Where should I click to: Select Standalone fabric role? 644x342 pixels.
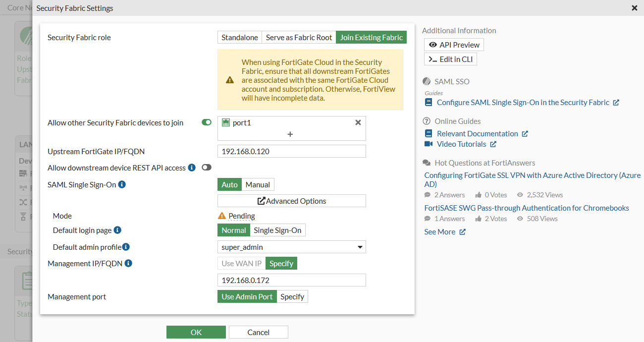point(240,38)
